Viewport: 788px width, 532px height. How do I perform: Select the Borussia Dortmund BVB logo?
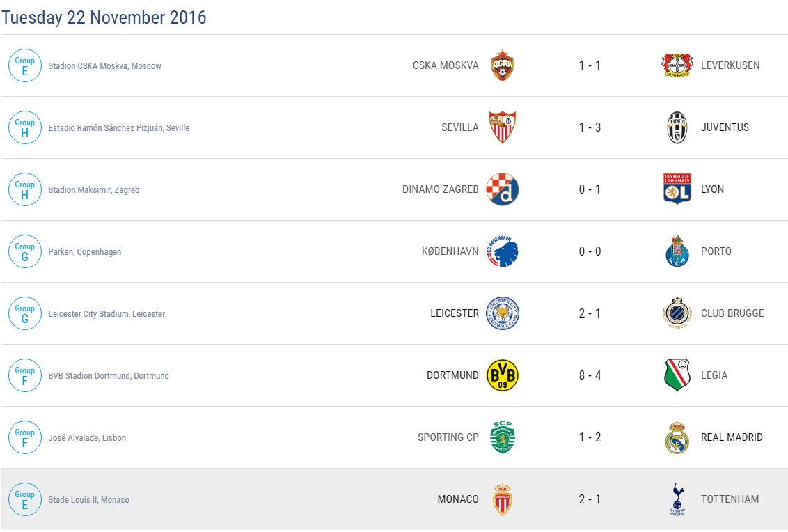click(x=502, y=375)
